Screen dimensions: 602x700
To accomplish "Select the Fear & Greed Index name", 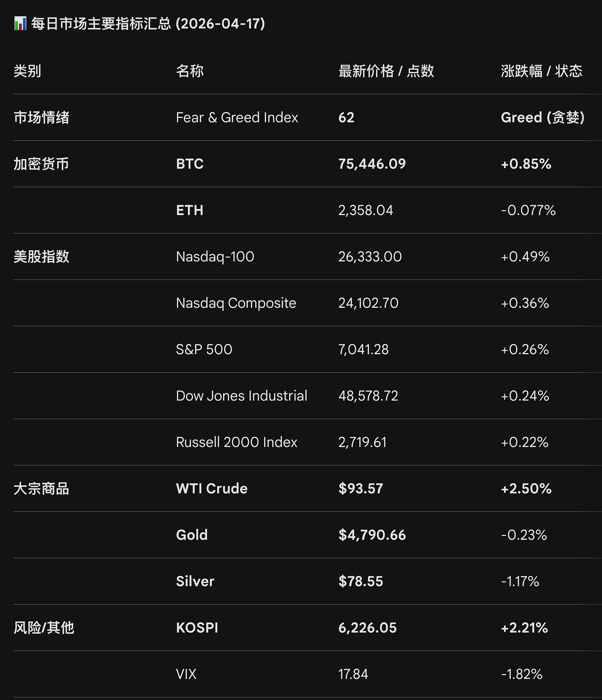I will pyautogui.click(x=237, y=117).
